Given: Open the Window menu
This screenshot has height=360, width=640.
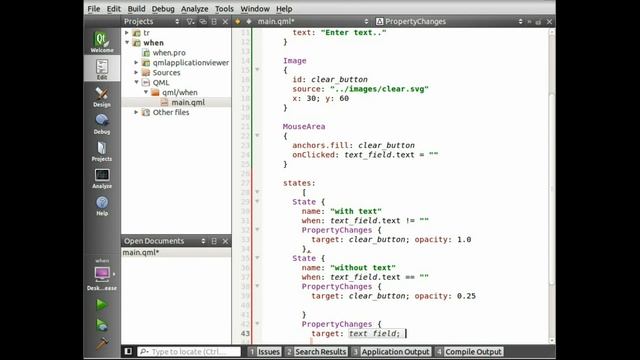Looking at the screenshot, I should 255,9.
